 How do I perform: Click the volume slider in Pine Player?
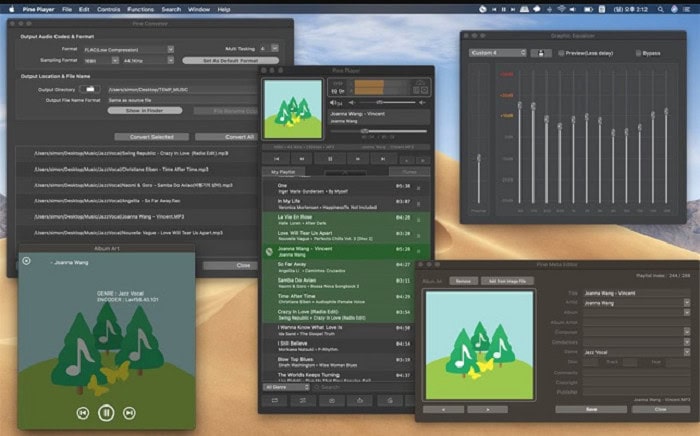pyautogui.click(x=388, y=103)
